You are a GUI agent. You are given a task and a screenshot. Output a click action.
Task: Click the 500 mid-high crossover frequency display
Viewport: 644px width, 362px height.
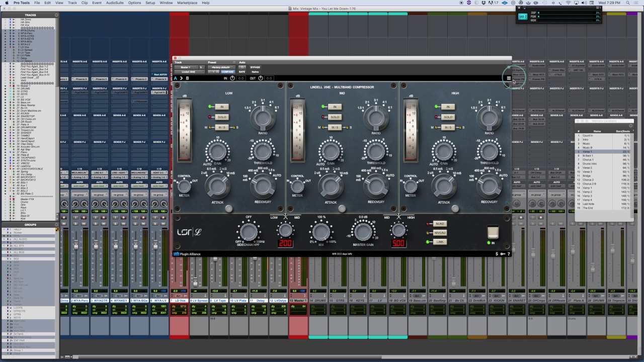click(398, 244)
